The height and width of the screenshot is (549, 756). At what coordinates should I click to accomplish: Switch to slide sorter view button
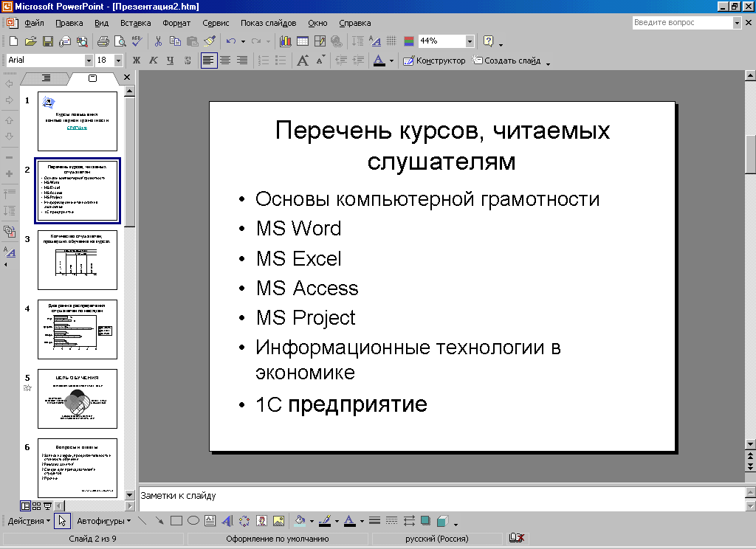tap(36, 506)
